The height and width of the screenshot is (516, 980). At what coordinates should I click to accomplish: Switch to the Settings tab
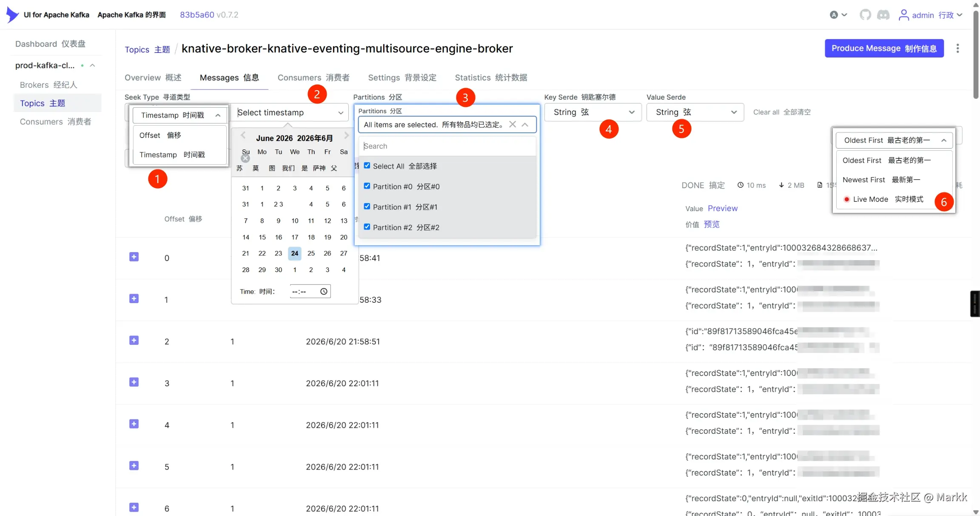pos(402,77)
